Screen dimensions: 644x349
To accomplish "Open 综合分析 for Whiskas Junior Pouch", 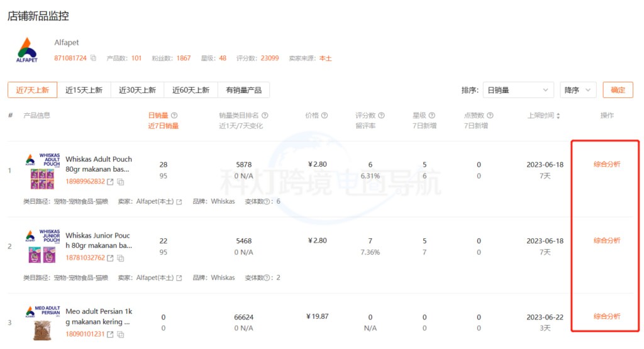I will click(607, 241).
